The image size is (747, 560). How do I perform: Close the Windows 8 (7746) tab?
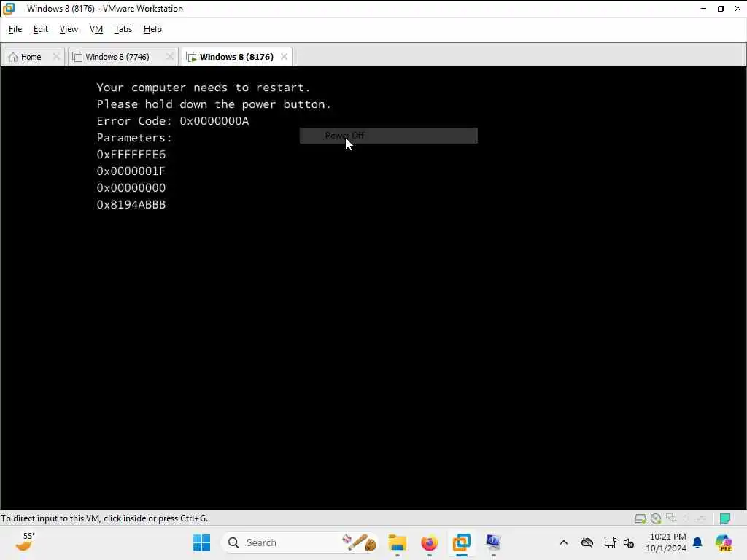(x=169, y=57)
